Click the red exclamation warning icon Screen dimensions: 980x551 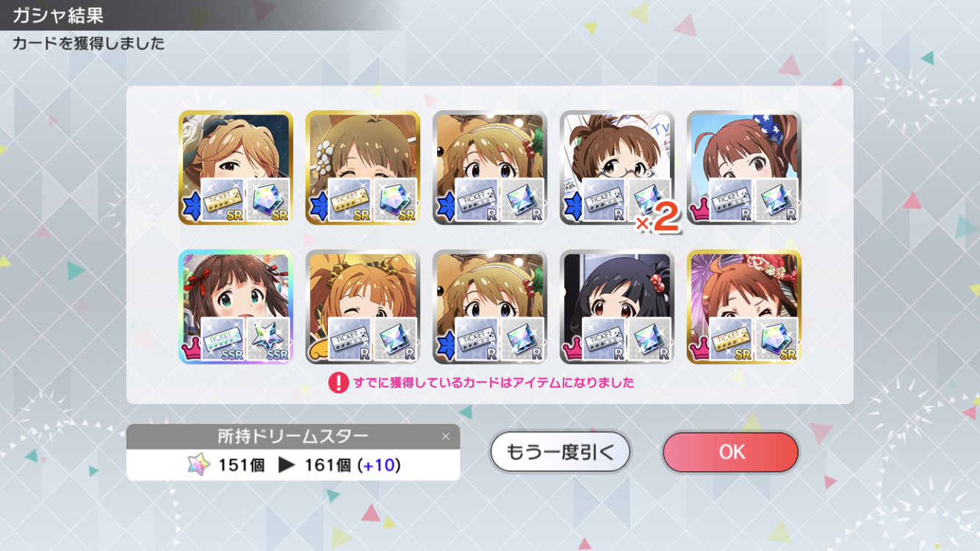pos(338,383)
